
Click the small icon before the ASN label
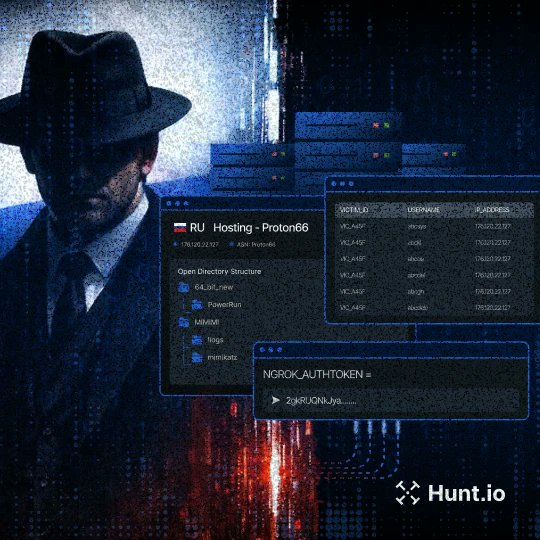point(231,245)
